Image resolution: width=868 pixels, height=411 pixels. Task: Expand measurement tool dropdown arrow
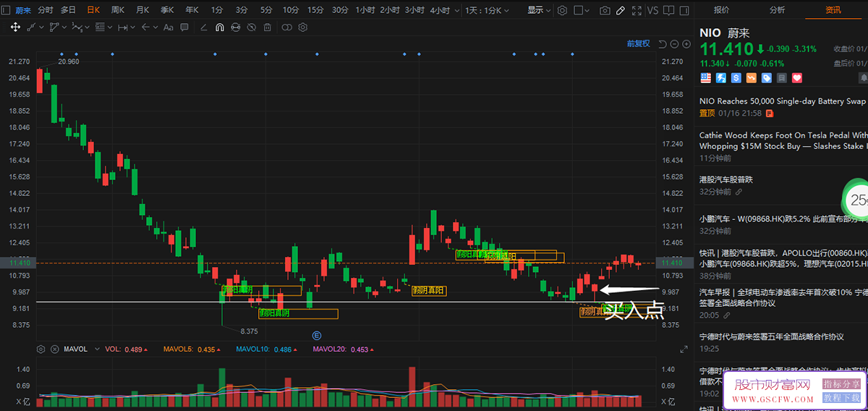pos(133,27)
